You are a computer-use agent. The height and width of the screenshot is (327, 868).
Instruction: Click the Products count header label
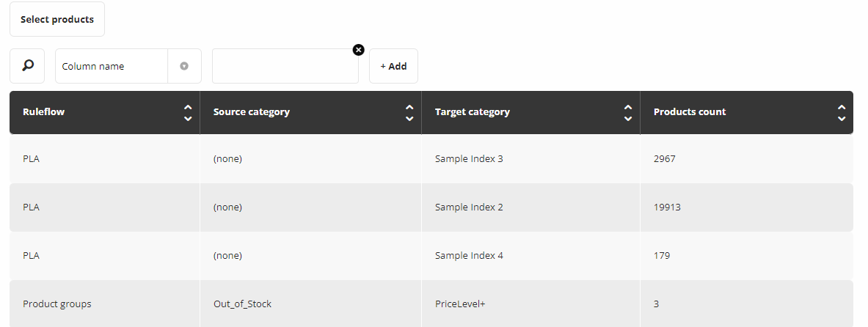tap(689, 111)
